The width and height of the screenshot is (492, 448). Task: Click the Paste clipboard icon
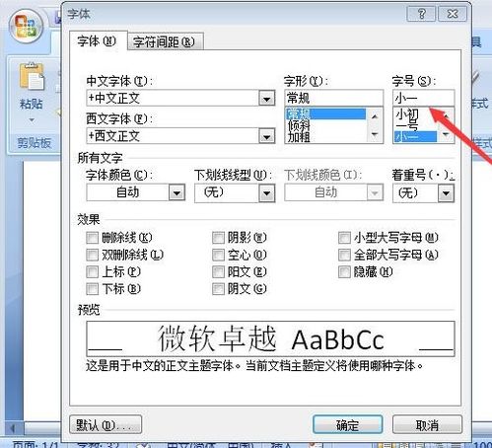point(32,77)
